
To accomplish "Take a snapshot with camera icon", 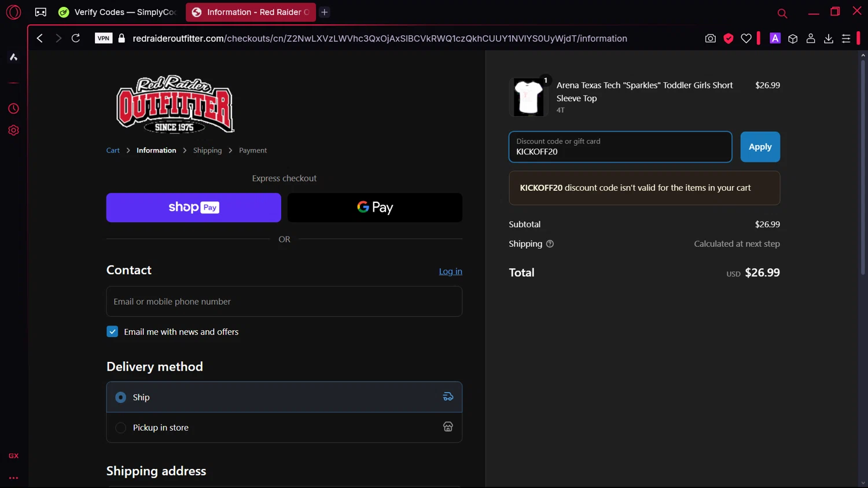I will coord(711,38).
